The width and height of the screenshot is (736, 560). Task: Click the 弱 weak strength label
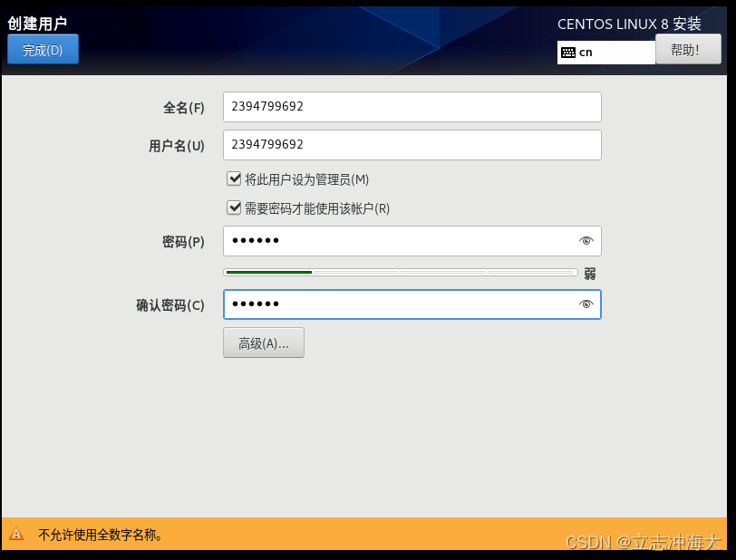[590, 274]
